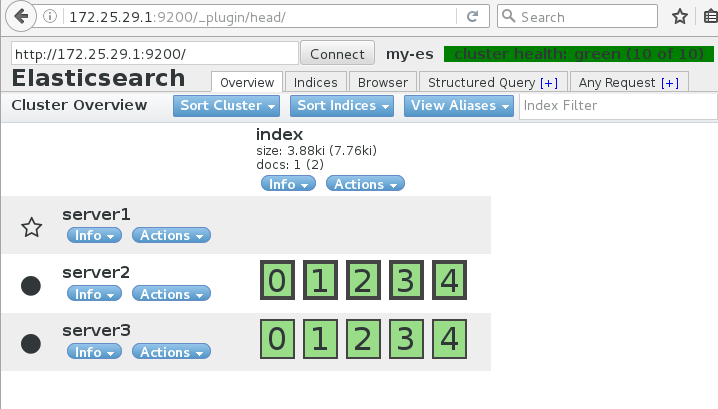Viewport: 718px width, 409px height.
Task: Open the Sort Cluster dropdown
Action: (226, 106)
